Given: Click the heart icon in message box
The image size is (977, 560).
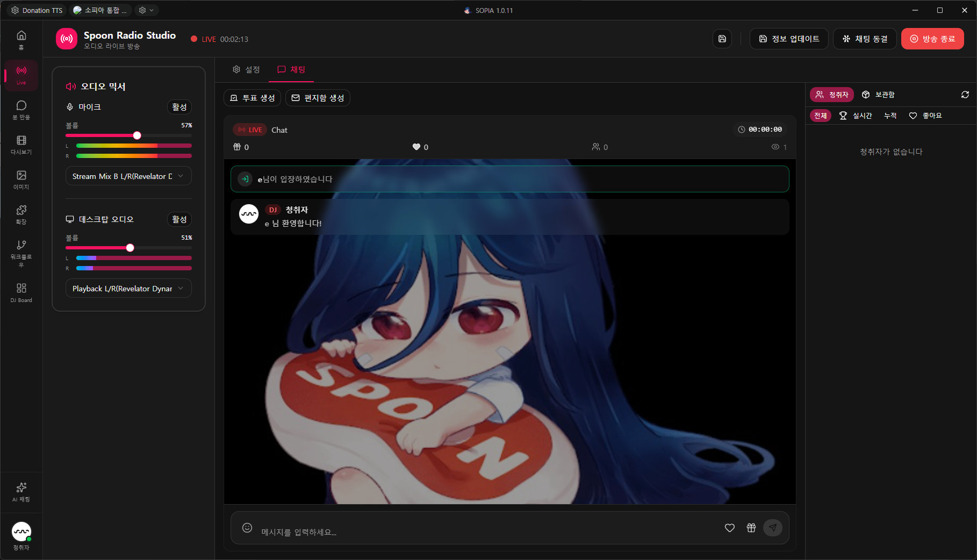Looking at the screenshot, I should click(729, 528).
